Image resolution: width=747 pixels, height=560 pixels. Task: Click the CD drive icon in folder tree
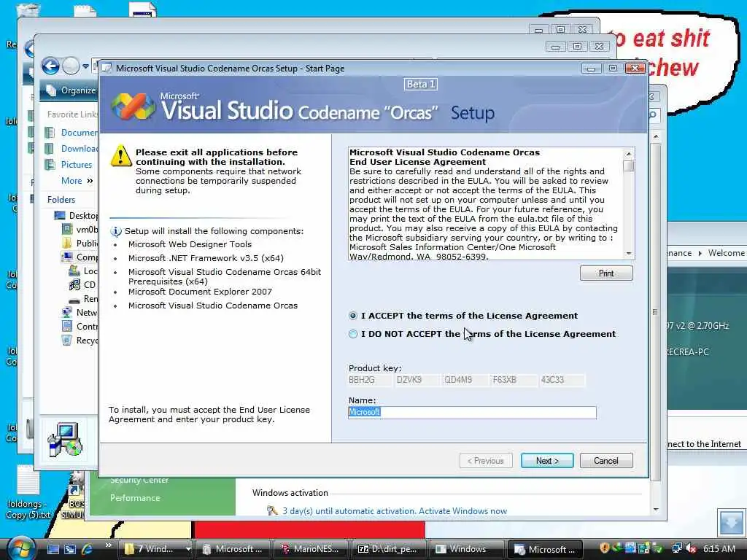point(75,285)
